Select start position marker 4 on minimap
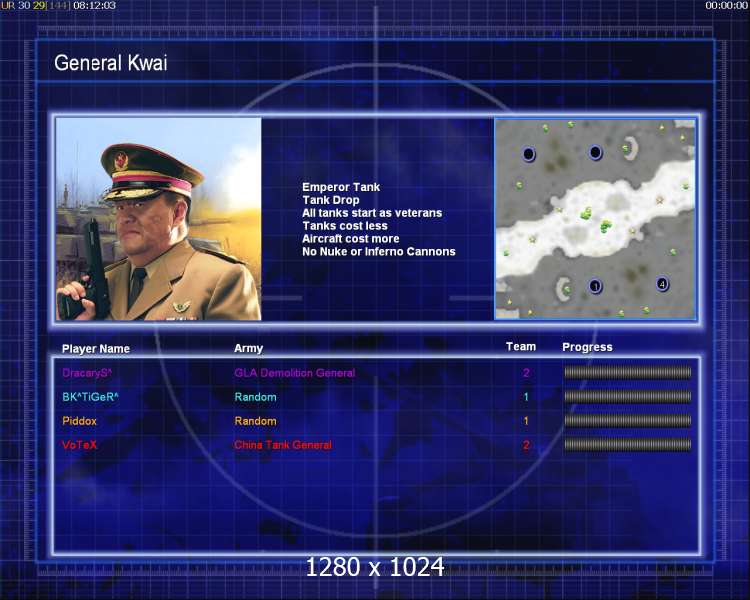 pyautogui.click(x=662, y=284)
